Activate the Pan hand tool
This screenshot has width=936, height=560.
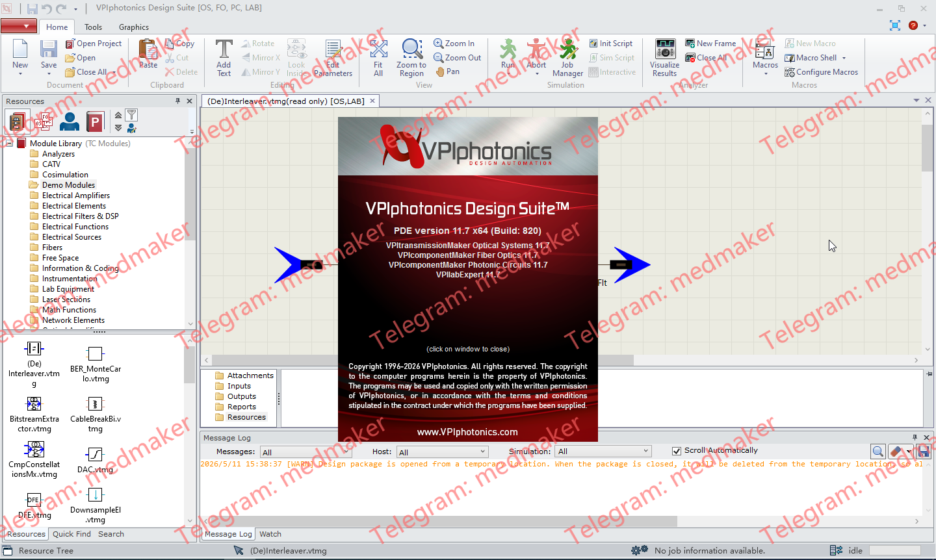448,71
